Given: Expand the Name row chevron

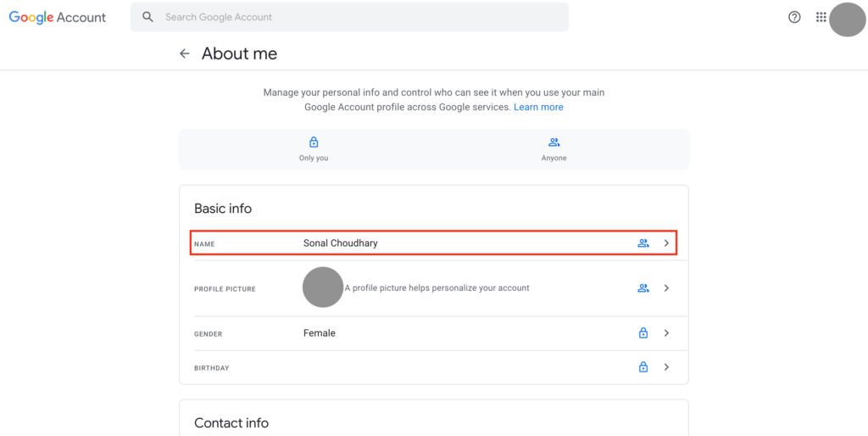Looking at the screenshot, I should pyautogui.click(x=666, y=243).
